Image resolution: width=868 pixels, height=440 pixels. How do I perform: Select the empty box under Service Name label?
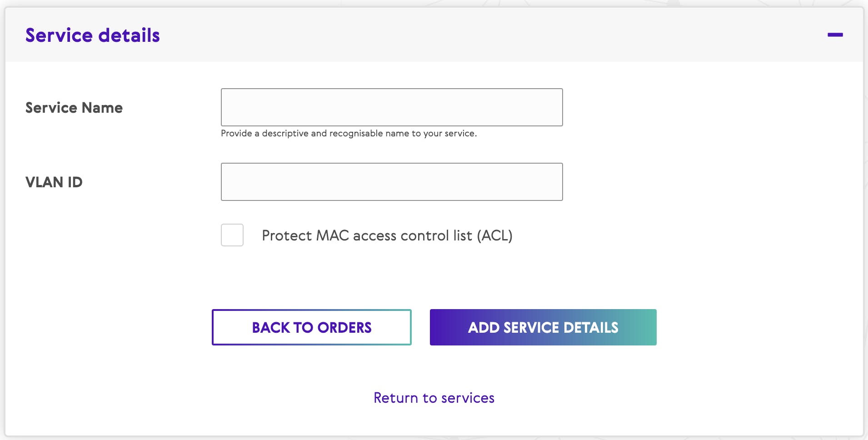(392, 107)
